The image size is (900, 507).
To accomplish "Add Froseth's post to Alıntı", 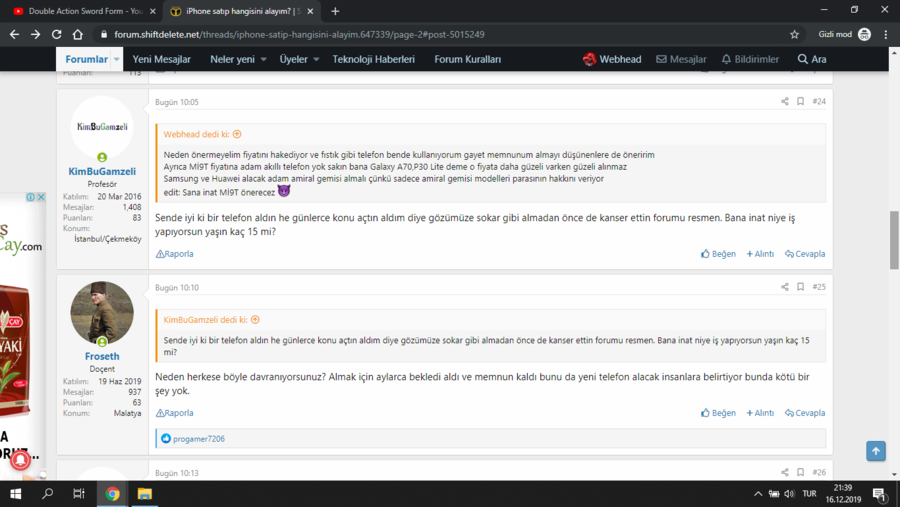I will pos(760,413).
